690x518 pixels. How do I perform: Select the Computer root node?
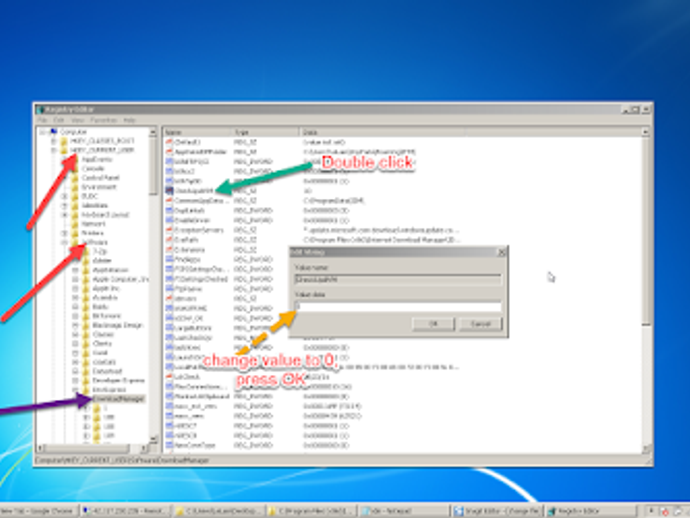pyautogui.click(x=73, y=132)
